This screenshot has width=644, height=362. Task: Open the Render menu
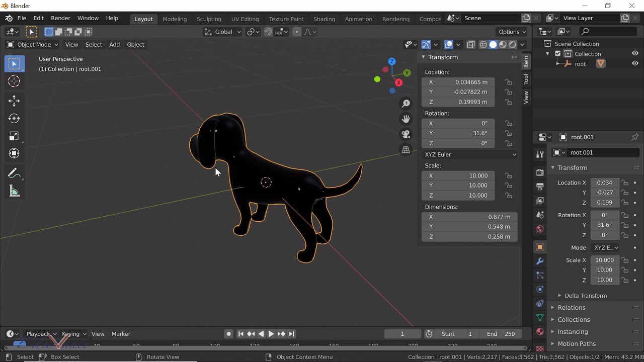pos(60,18)
